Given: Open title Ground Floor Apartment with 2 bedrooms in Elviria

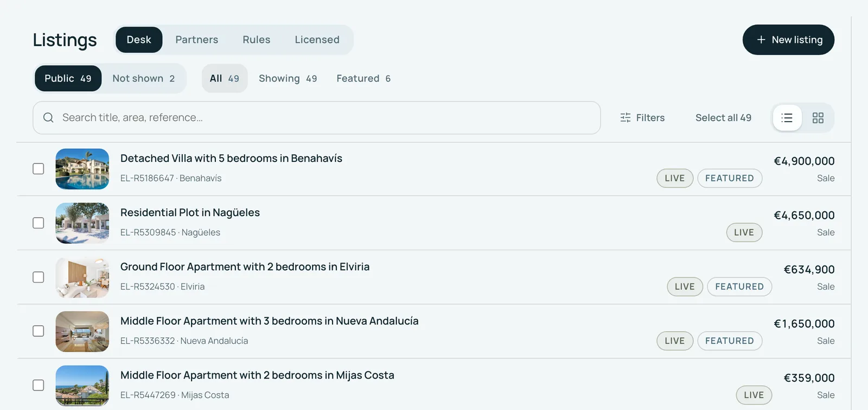Looking at the screenshot, I should pyautogui.click(x=245, y=267).
